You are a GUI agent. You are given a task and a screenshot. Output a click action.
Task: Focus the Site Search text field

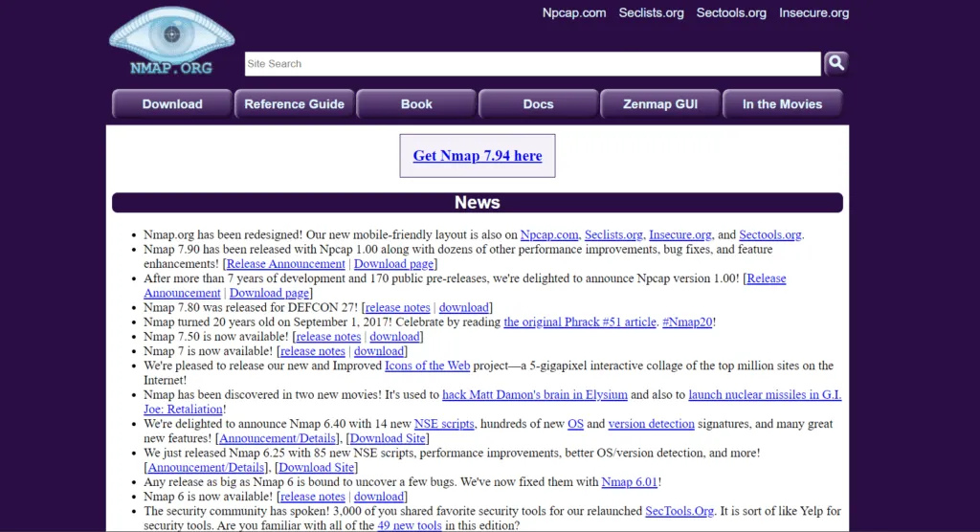[532, 64]
